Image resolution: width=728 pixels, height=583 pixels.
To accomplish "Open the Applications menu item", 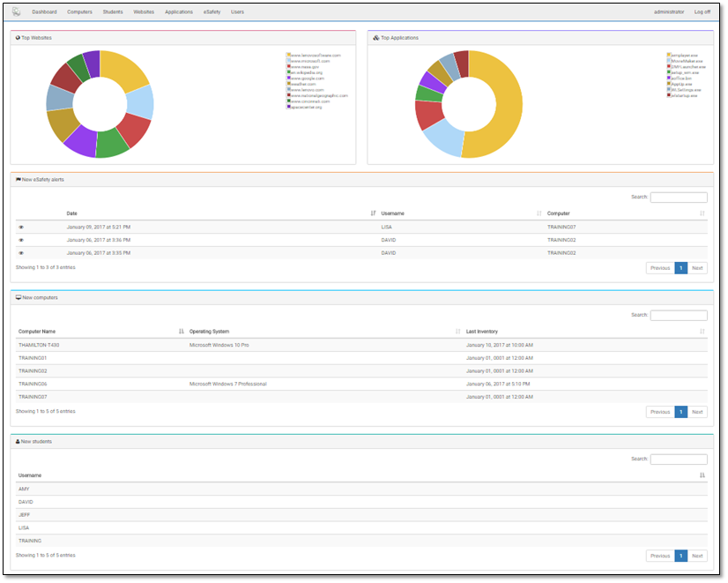I will [179, 12].
